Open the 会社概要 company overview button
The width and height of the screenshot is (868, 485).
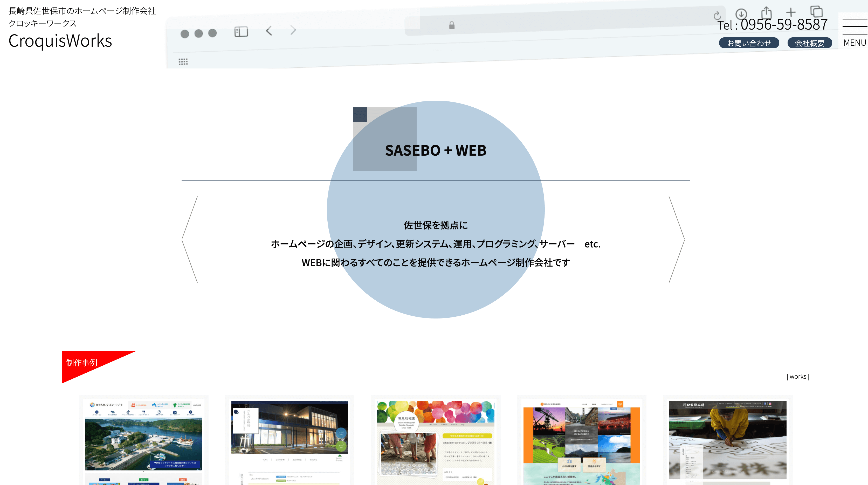pyautogui.click(x=809, y=43)
